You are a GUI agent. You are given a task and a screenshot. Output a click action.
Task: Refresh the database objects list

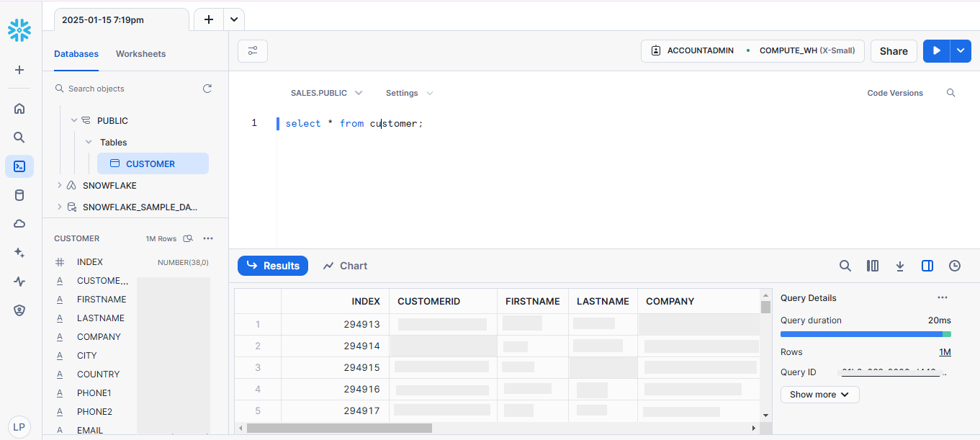(207, 89)
